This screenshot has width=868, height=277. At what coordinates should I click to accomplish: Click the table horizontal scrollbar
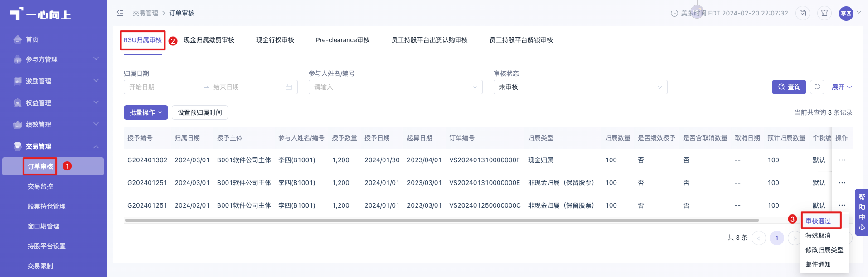(442, 220)
